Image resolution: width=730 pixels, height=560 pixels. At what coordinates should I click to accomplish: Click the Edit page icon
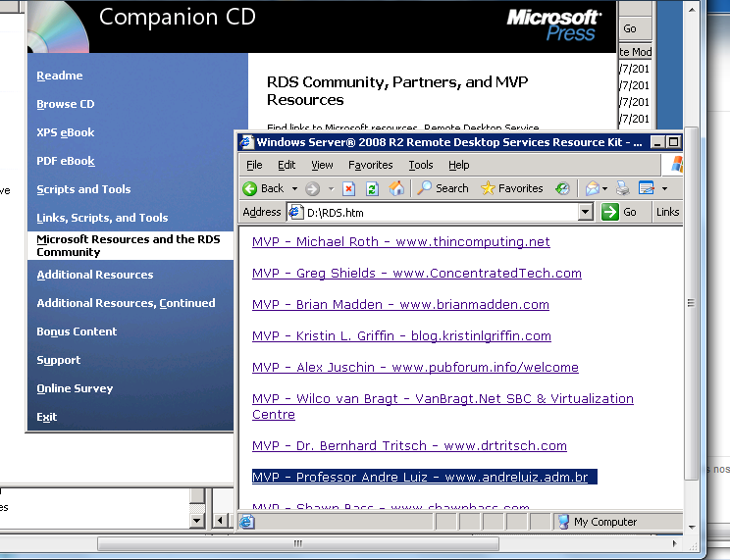point(647,188)
